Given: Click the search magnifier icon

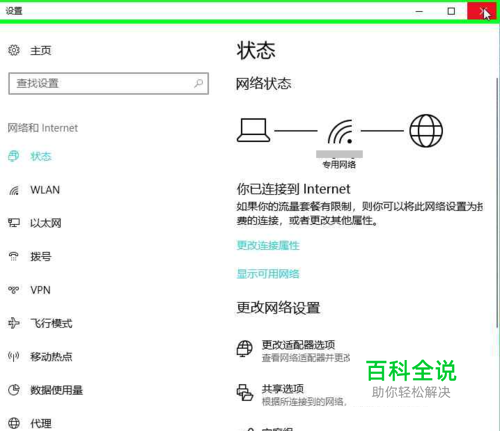Looking at the screenshot, I should click(x=199, y=83).
